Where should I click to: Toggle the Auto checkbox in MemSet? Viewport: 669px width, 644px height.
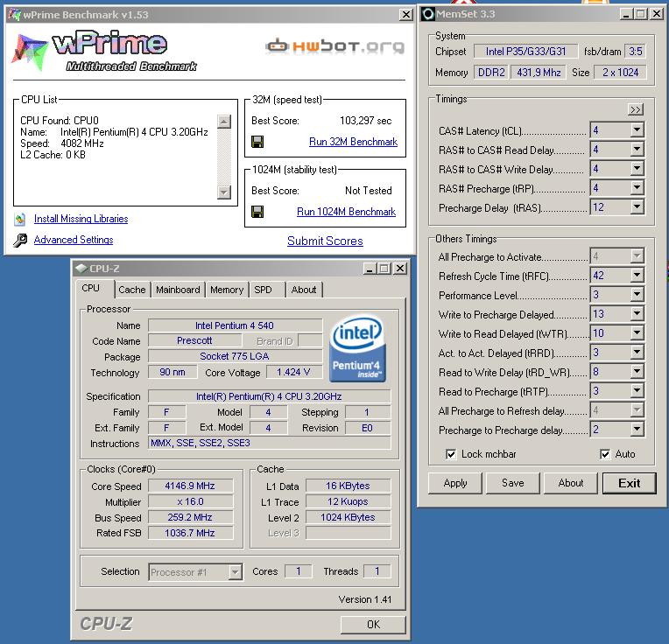(x=605, y=454)
